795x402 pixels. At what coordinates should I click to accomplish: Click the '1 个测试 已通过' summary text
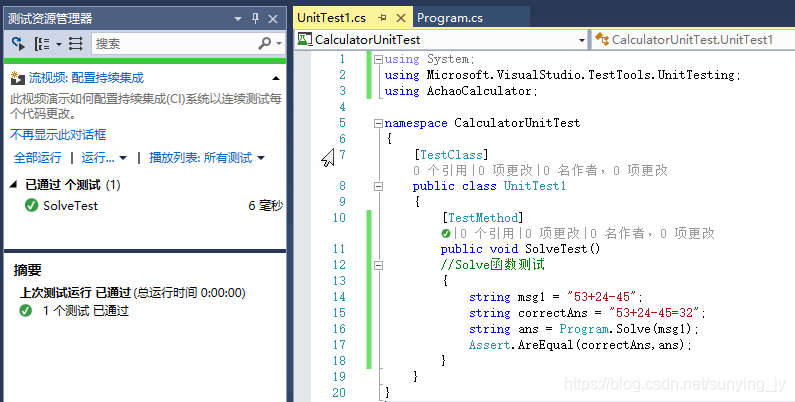pyautogui.click(x=86, y=310)
